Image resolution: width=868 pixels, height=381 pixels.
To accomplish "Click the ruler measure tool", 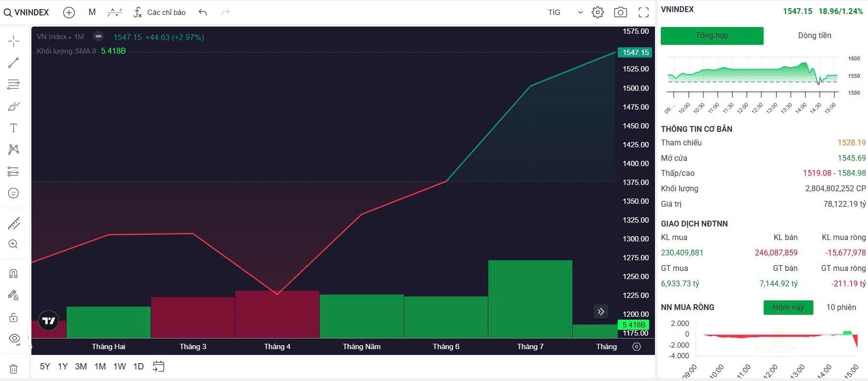I will [14, 224].
